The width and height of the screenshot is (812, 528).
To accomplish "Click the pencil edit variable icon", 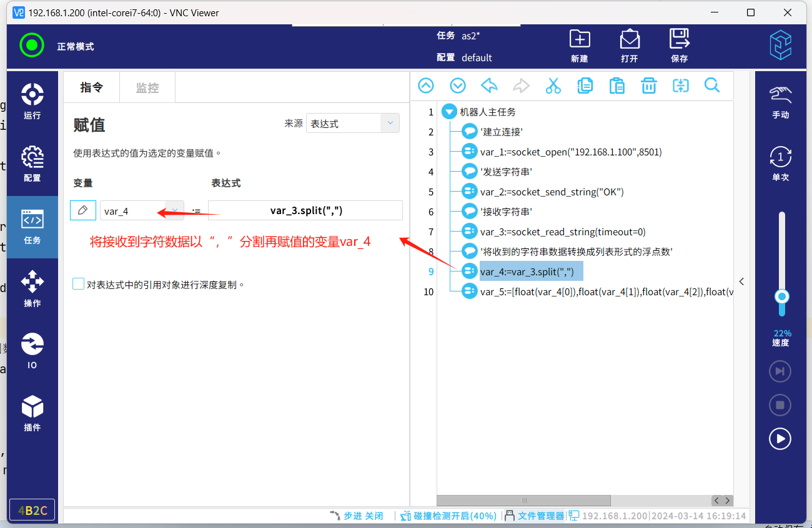I will (83, 210).
